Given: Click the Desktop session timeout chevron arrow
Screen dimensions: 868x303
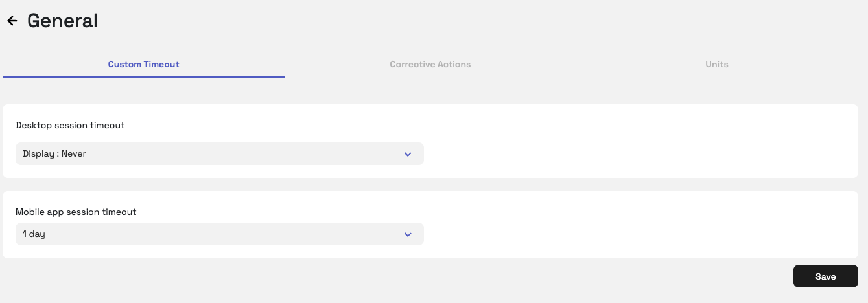Looking at the screenshot, I should tap(408, 154).
